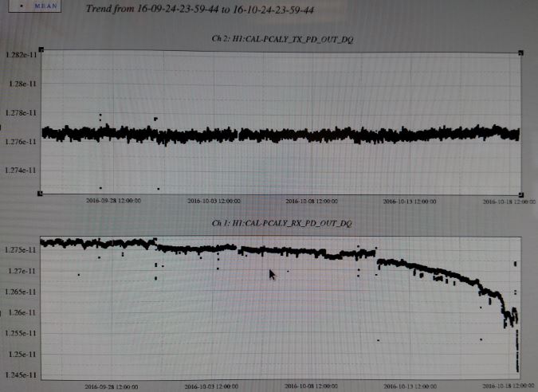Image resolution: width=538 pixels, height=392 pixels.
Task: Click the 2016-10-08 12:00:00 label under the Ch 2 plot
Action: pos(312,202)
